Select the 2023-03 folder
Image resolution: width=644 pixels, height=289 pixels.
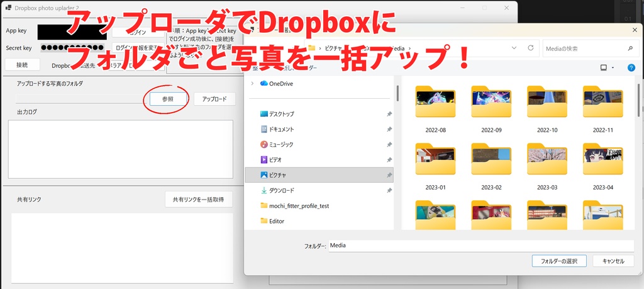(547, 166)
